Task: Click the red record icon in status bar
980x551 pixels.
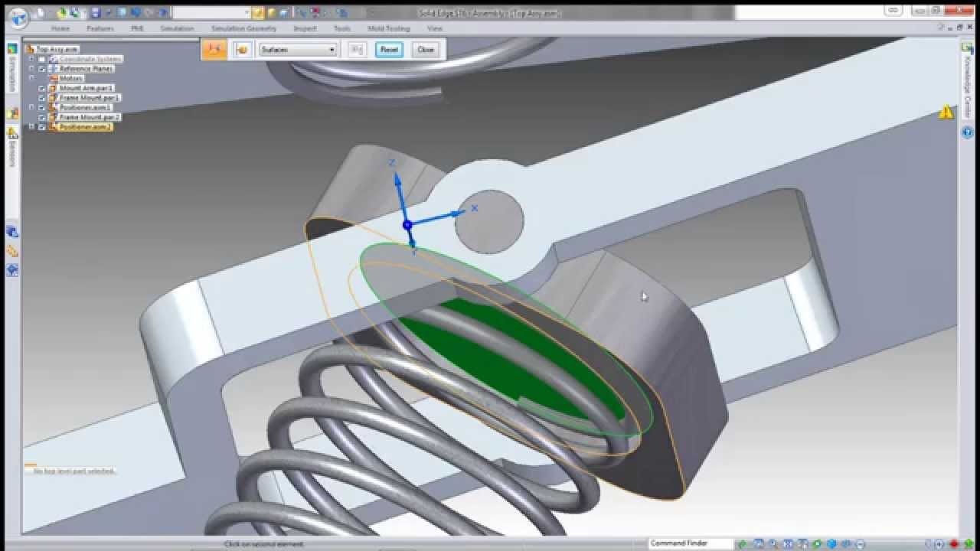Action: (x=953, y=544)
